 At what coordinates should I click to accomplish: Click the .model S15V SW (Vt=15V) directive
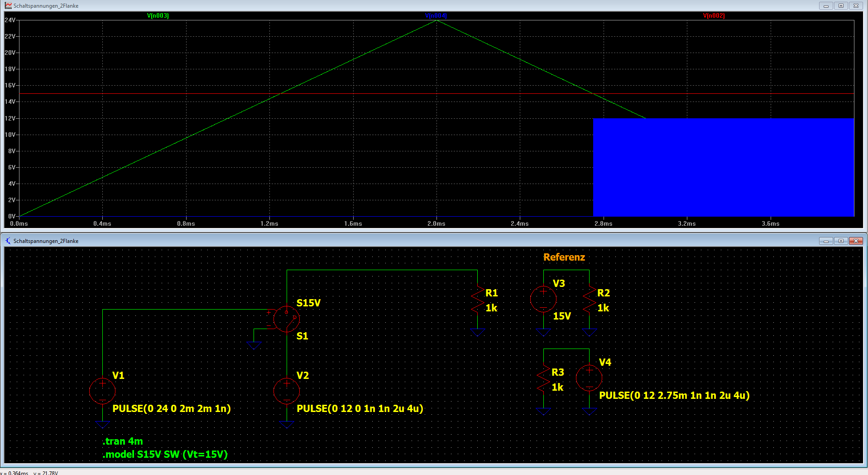pos(165,454)
